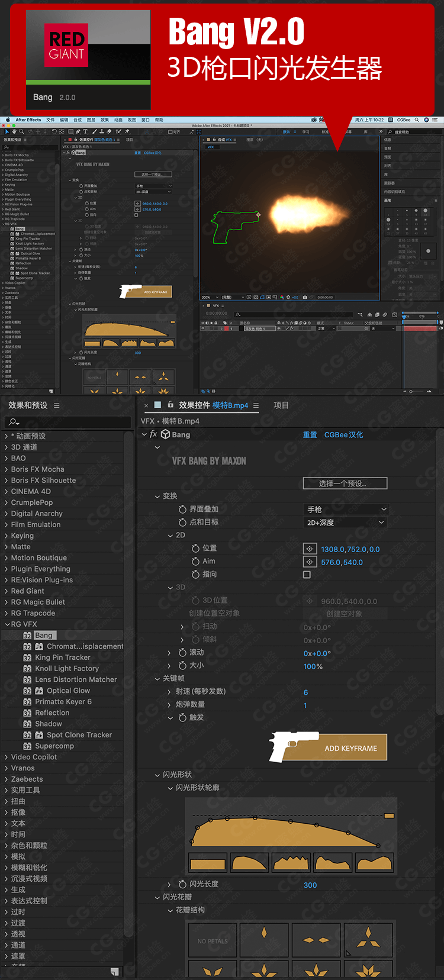Viewport: 444px width, 980px height.
Task: Click crosshair point picker beside 576.0,540.0 in enlarged panel
Action: [309, 562]
